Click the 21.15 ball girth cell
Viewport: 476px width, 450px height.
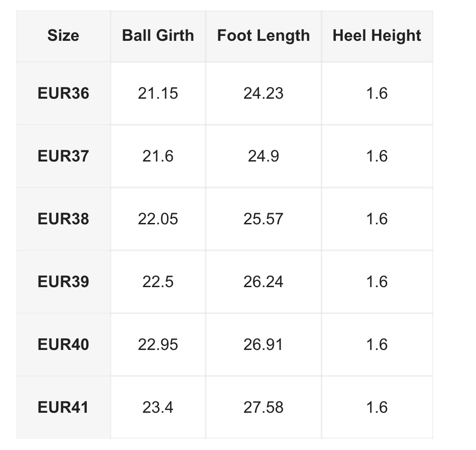pos(158,93)
